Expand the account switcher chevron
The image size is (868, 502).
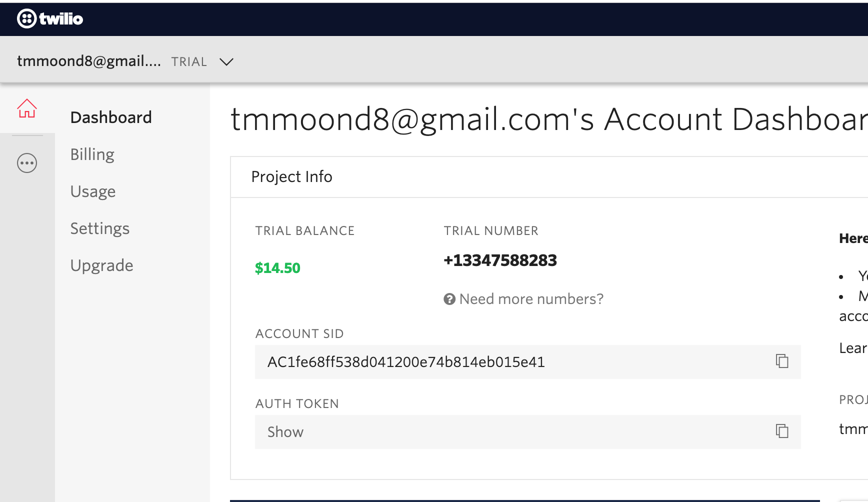point(226,61)
